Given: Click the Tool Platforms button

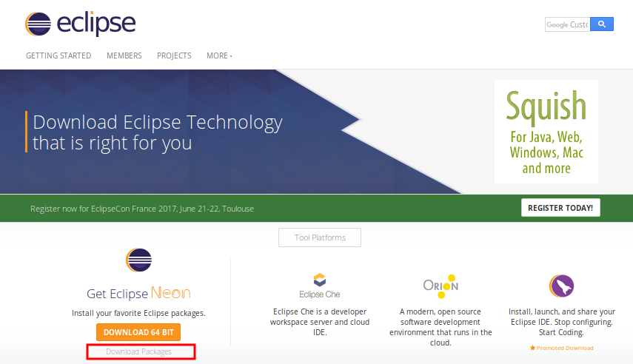Looking at the screenshot, I should [x=320, y=237].
